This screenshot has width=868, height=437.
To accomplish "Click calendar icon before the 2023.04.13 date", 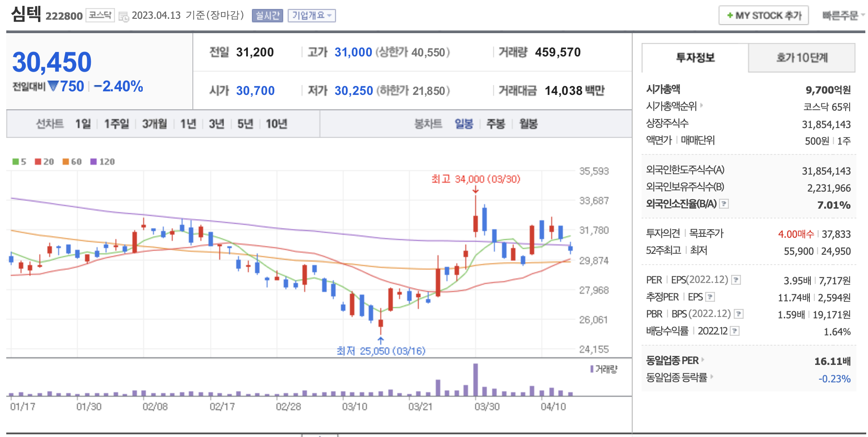I will click(x=123, y=17).
